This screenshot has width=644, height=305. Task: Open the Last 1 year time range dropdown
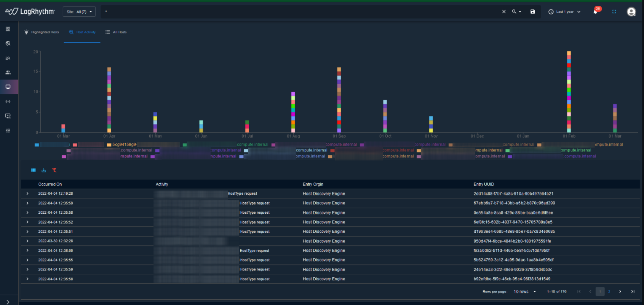point(564,12)
